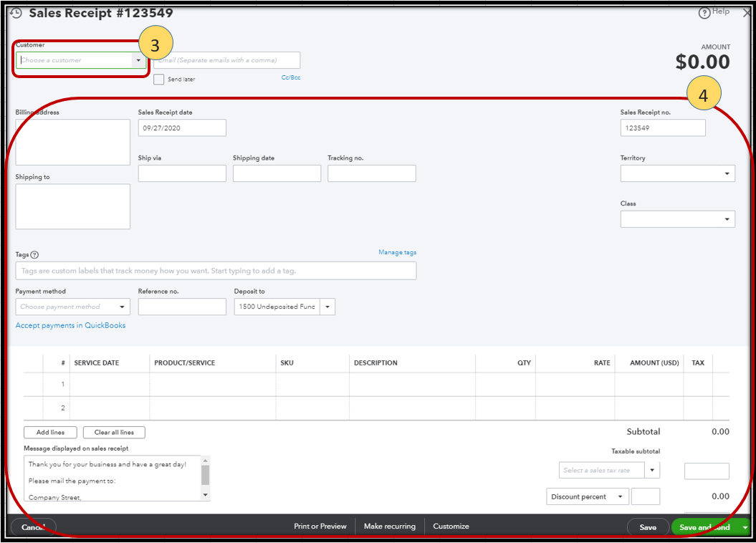Click the Add lines button
The height and width of the screenshot is (543, 756).
click(50, 433)
